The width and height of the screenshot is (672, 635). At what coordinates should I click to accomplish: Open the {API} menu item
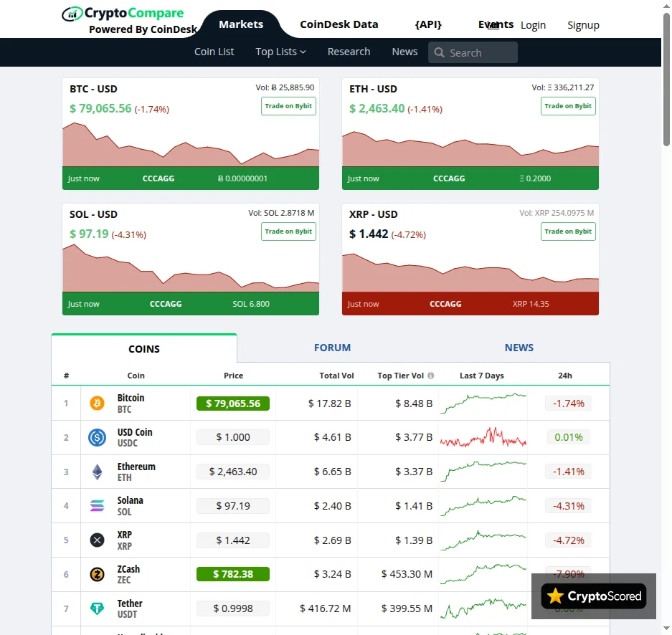(428, 24)
